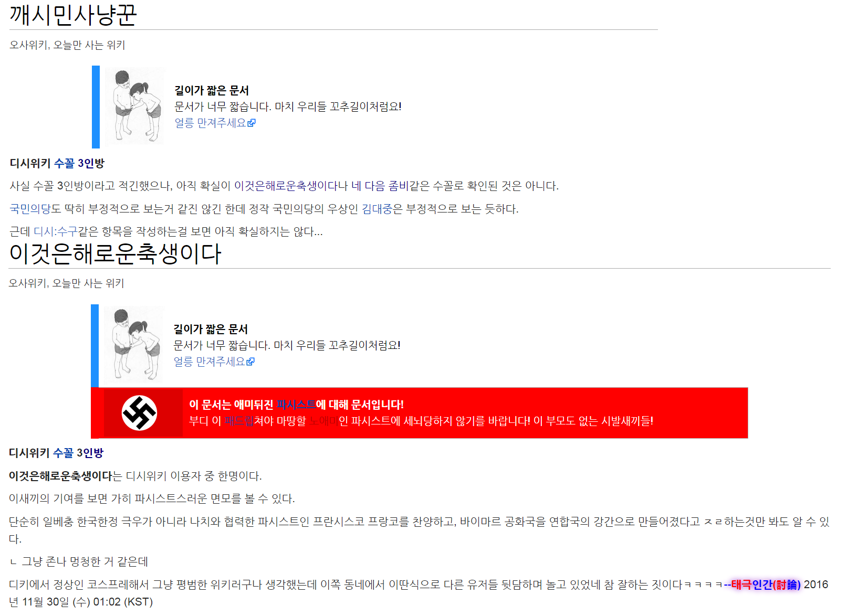Click the 깨시민사냥꾼 page title

pos(73,14)
